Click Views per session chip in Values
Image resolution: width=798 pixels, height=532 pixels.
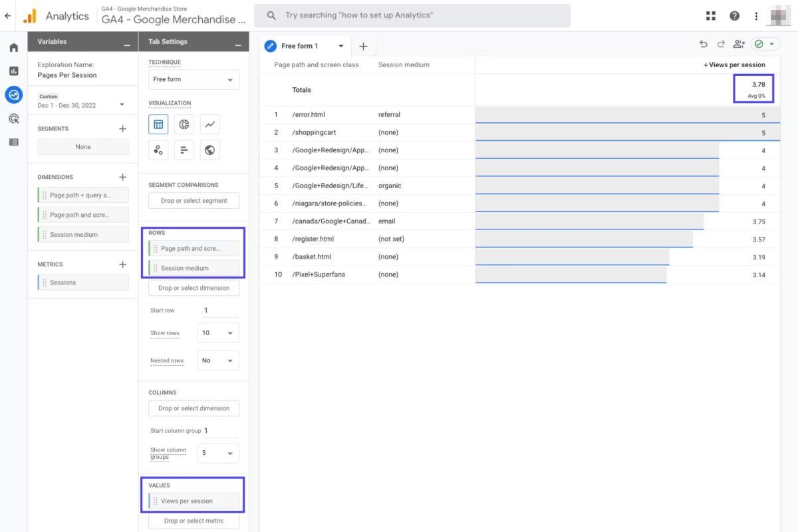194,501
